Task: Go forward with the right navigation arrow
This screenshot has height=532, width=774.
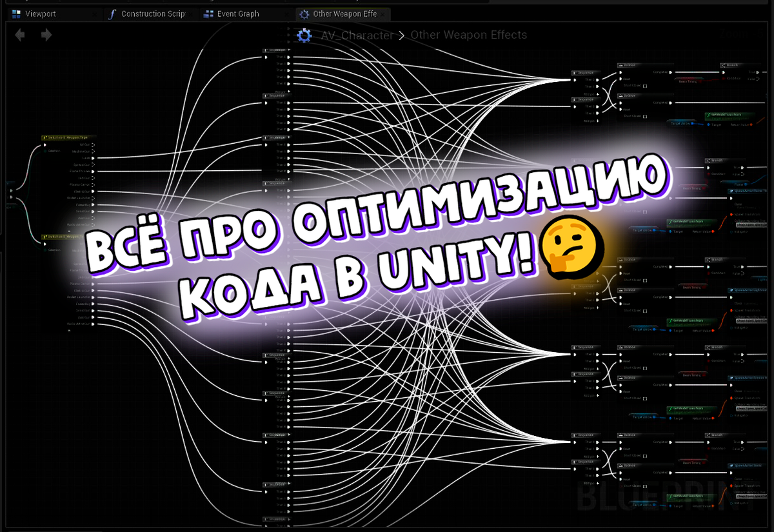Action: (x=46, y=35)
